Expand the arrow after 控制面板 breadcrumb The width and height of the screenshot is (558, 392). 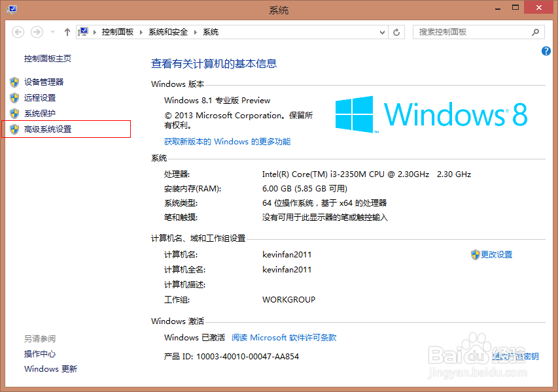click(141, 33)
